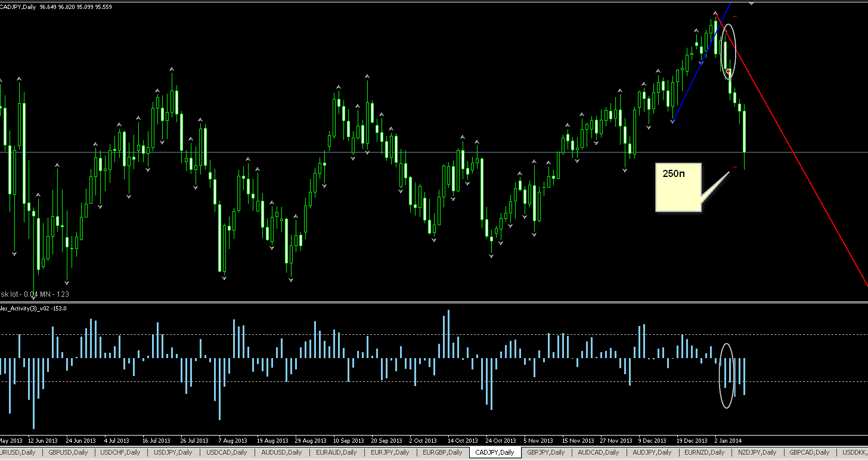This screenshot has width=868, height=460.
Task: Click the 4 Jul 2013 date label
Action: pyautogui.click(x=116, y=441)
